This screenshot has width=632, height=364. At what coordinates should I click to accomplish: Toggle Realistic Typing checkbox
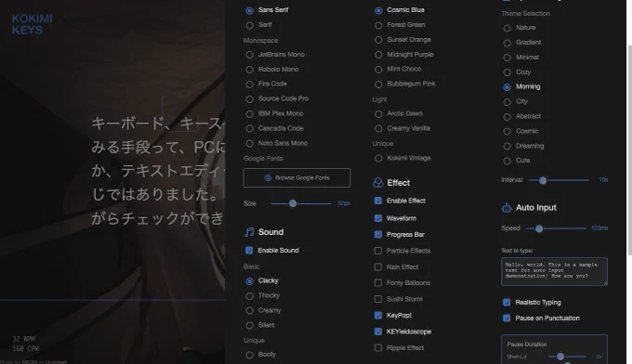[x=507, y=303]
